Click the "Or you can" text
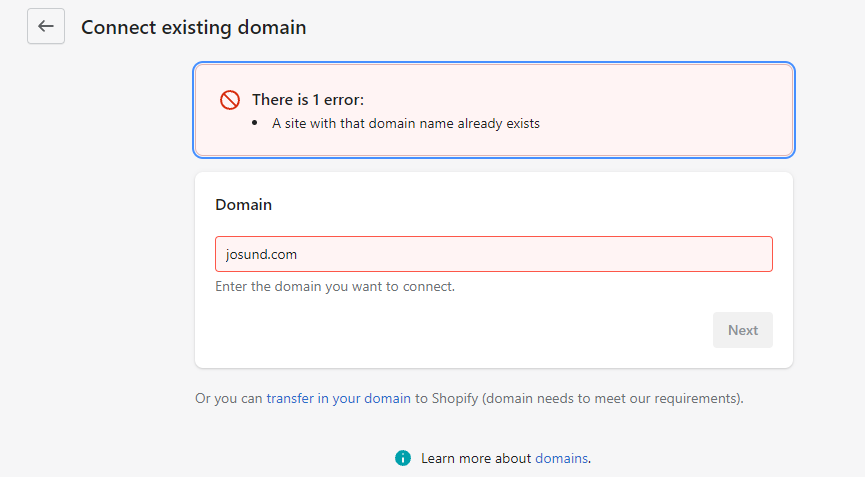This screenshot has width=865, height=477. 229,398
